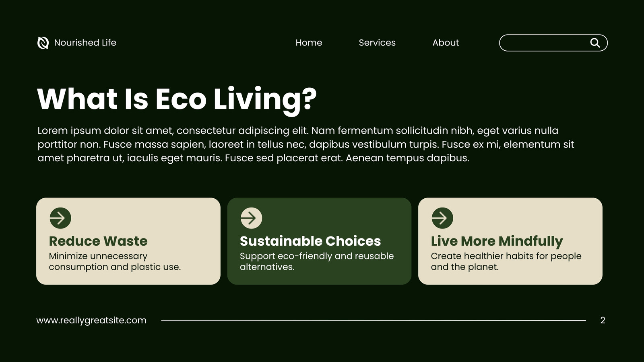This screenshot has height=362, width=644.
Task: Click the Nourished Life brand name
Action: click(85, 43)
